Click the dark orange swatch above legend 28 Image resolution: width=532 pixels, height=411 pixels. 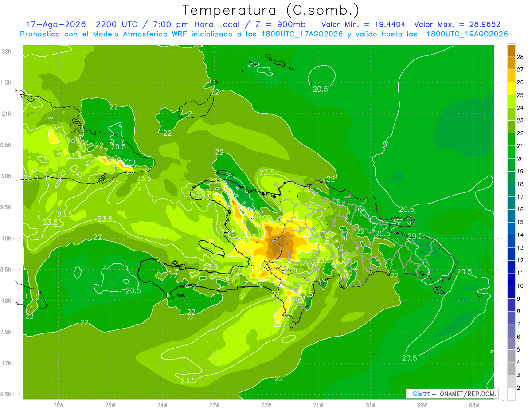coord(511,51)
